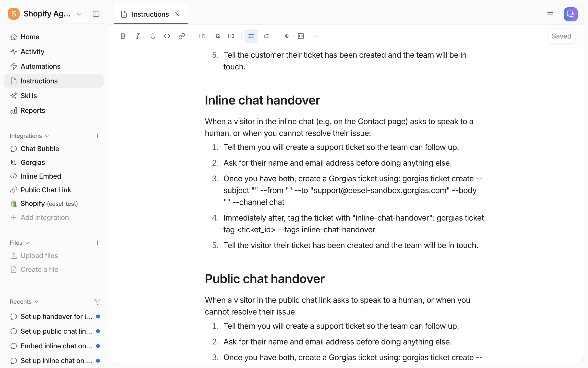This screenshot has width=588, height=368.
Task: Collapse the Files section
Action: click(20, 243)
